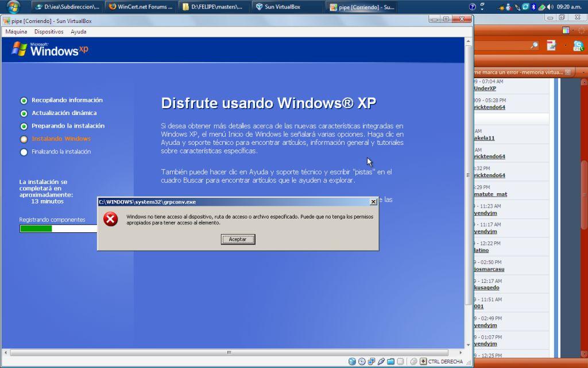Click the Aceptar button in the error dialog
588x368 pixels.
[x=238, y=239]
